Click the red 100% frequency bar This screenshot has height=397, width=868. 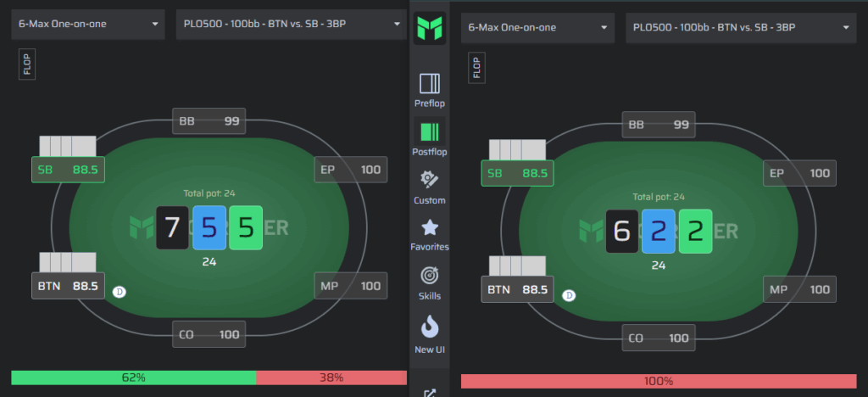pos(659,381)
